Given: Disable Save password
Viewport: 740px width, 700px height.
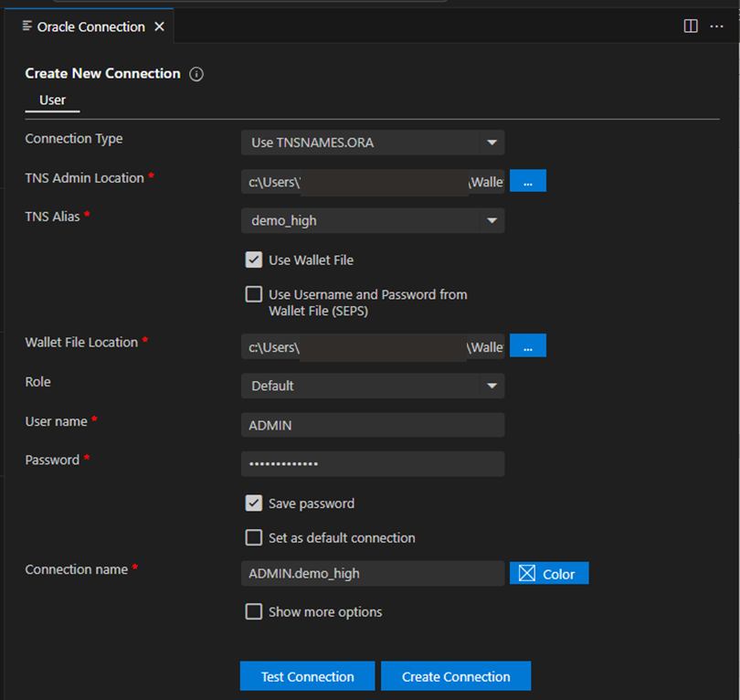Looking at the screenshot, I should pos(253,503).
